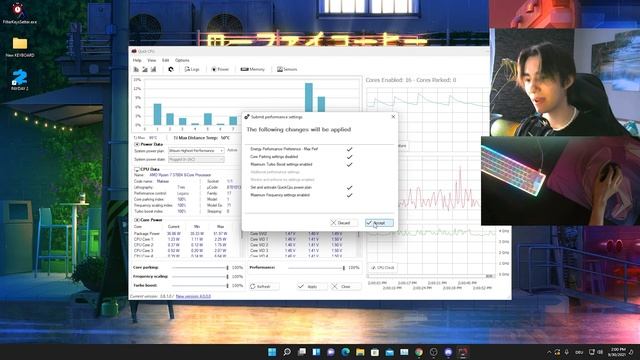Select 'Set and activate QuickCpu power plan' row
This screenshot has height=360, width=640.
tap(301, 187)
